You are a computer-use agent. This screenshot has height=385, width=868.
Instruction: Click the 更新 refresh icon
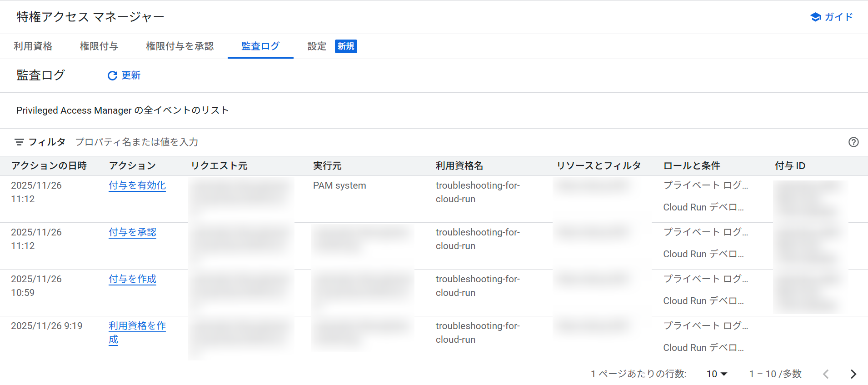(x=112, y=75)
